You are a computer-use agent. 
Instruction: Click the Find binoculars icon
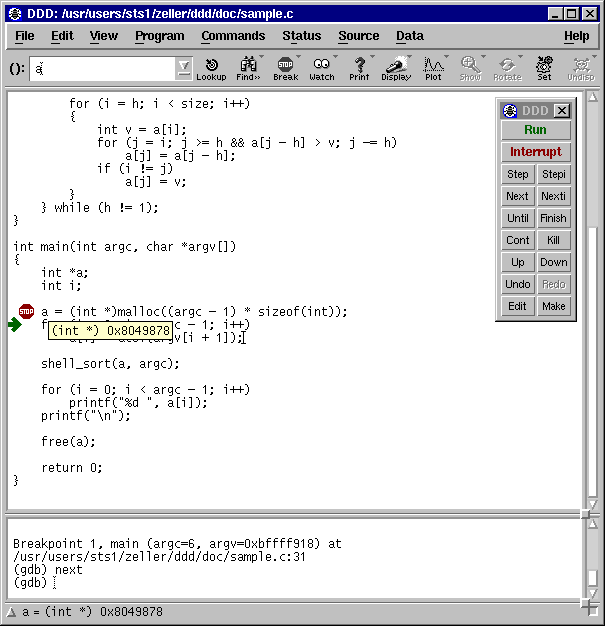[248, 69]
